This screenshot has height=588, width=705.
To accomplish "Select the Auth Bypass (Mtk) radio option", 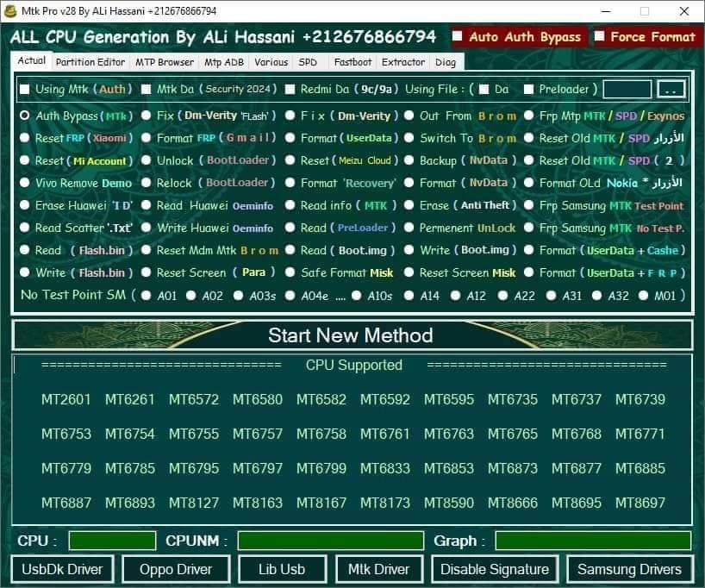I will (25, 116).
